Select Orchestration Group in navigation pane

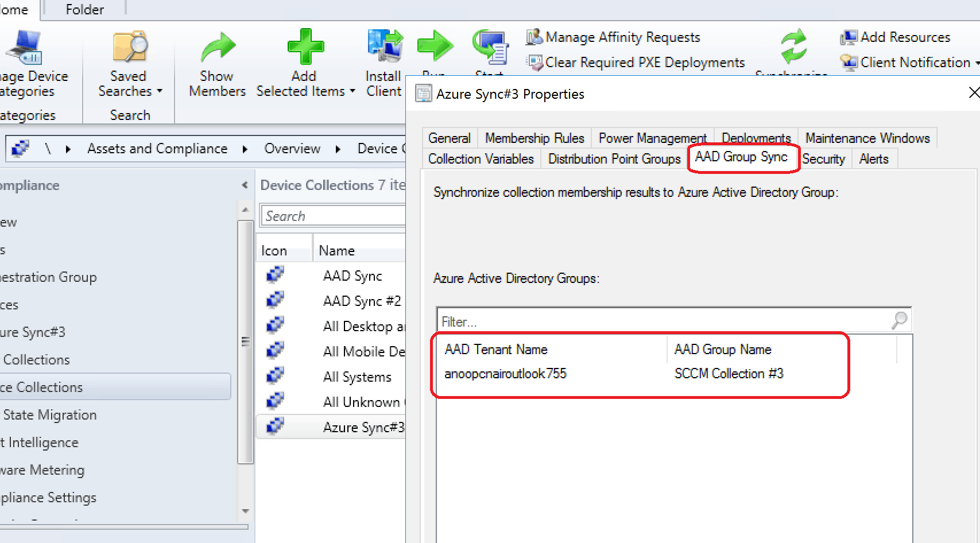coord(48,277)
